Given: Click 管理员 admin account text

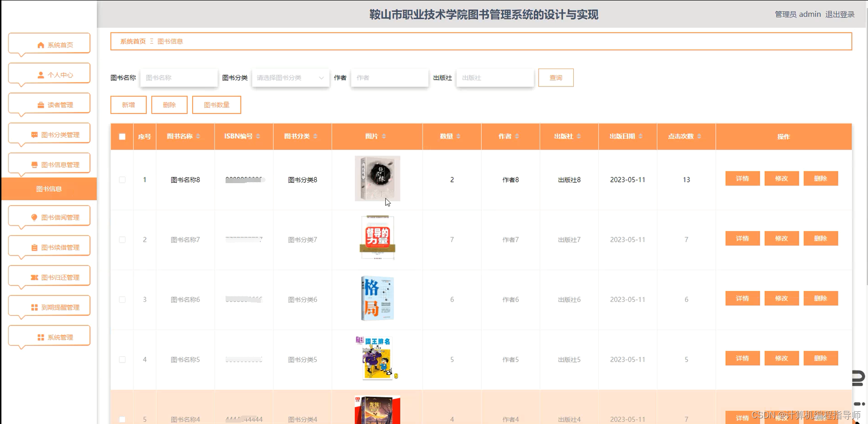Looking at the screenshot, I should (x=798, y=15).
